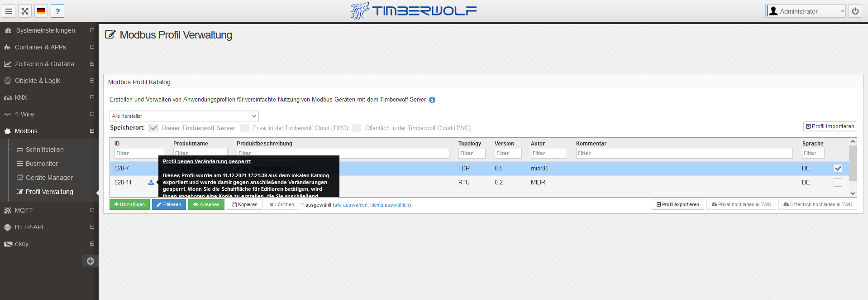Viewport: 868px width, 300px height.
Task: Click the Produktname column header
Action: pos(191,144)
